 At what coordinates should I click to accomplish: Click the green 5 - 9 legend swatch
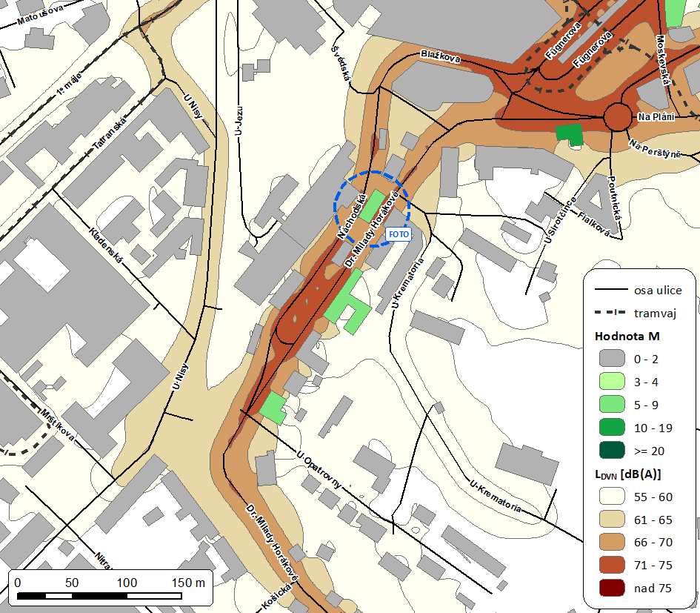612,405
